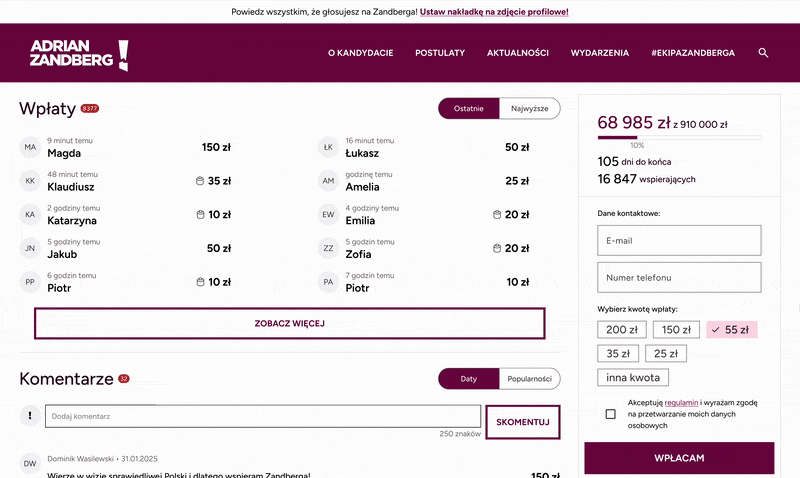Click the name Jakub in payments
The height and width of the screenshot is (478, 800).
click(x=62, y=254)
